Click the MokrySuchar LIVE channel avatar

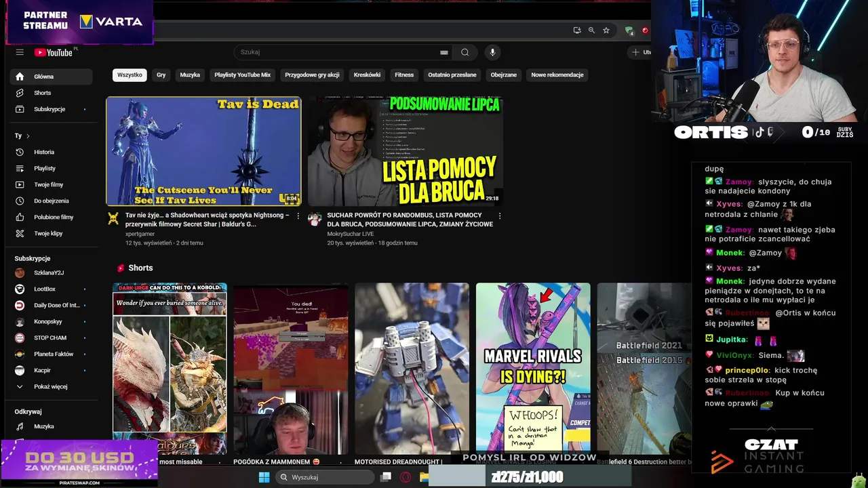pyautogui.click(x=315, y=219)
